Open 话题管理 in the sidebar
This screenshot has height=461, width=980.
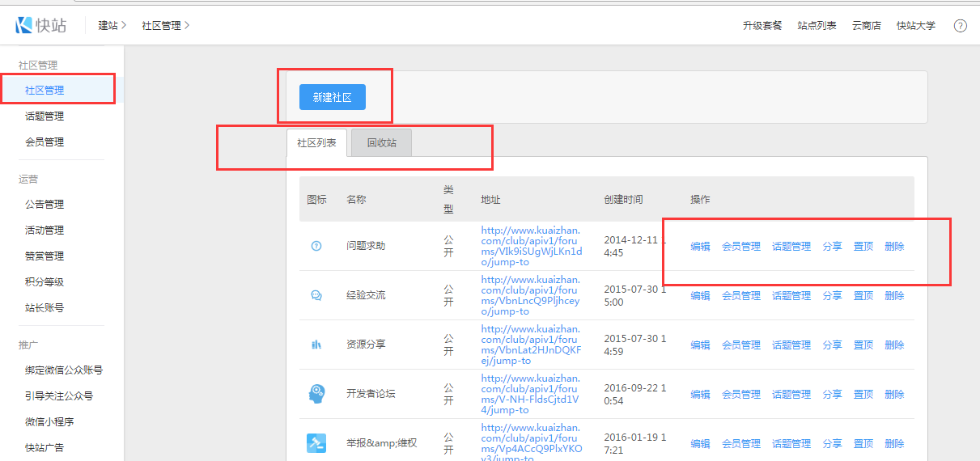[x=45, y=116]
